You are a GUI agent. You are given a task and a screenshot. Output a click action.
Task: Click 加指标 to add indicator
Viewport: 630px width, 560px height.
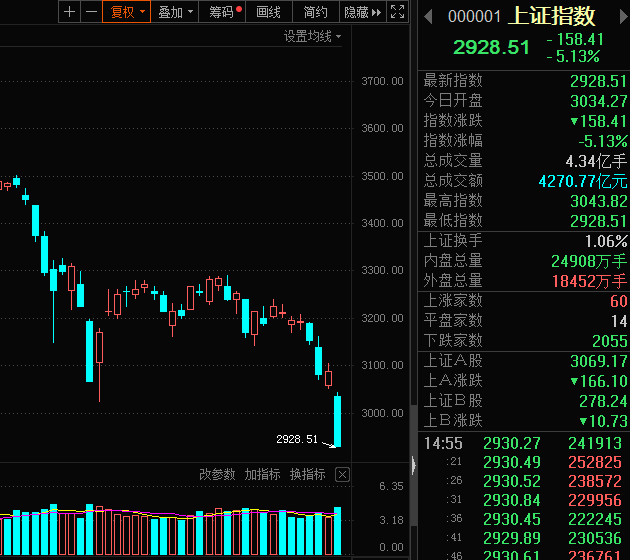[262, 474]
